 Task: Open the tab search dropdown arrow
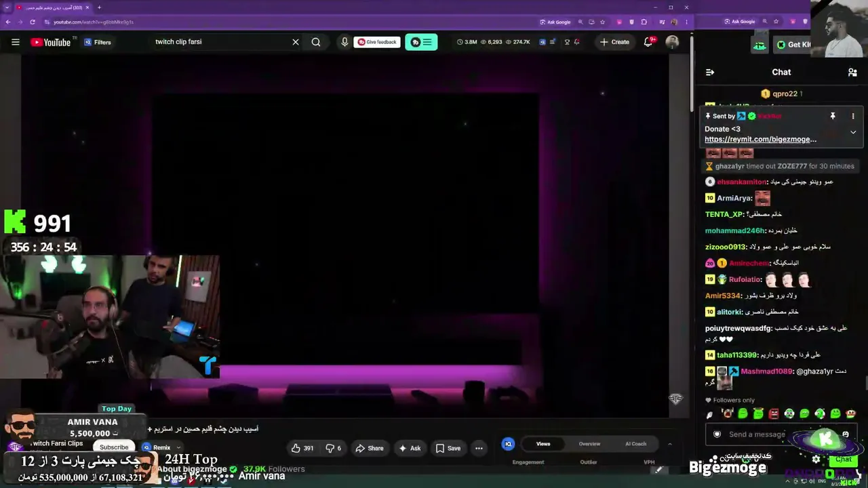(x=7, y=7)
